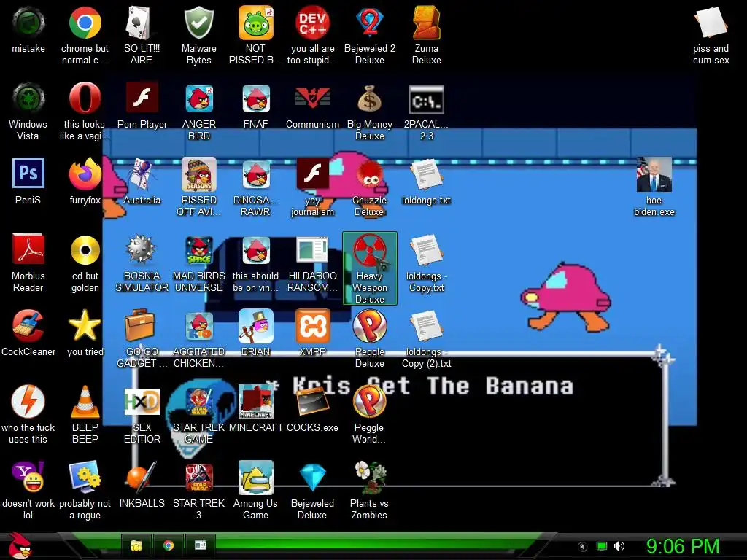747x560 pixels.
Task: Switch to Chrome in the taskbar
Action: [x=169, y=545]
